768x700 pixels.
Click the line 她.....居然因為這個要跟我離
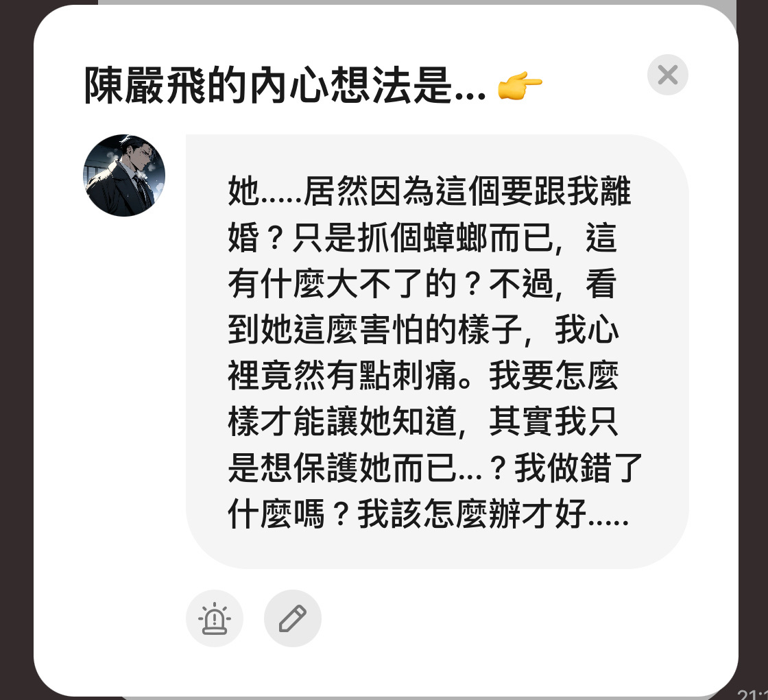point(429,191)
